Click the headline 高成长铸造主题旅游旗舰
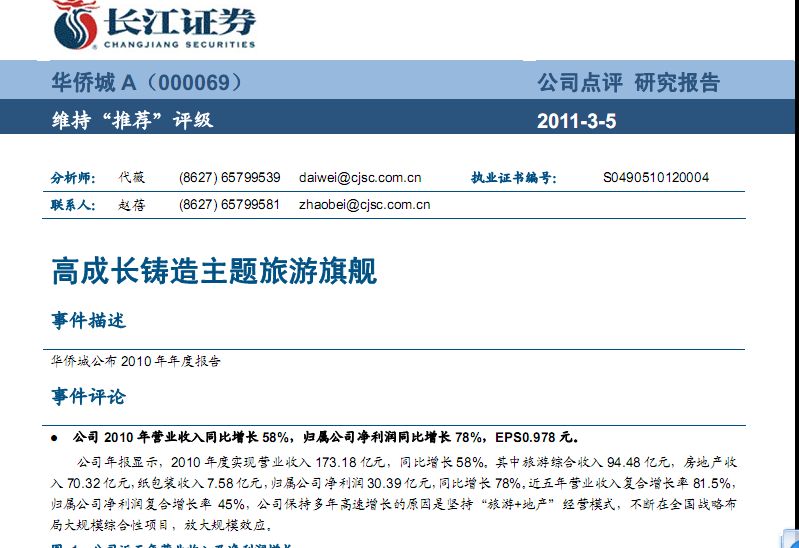Image resolution: width=799 pixels, height=548 pixels. [214, 271]
